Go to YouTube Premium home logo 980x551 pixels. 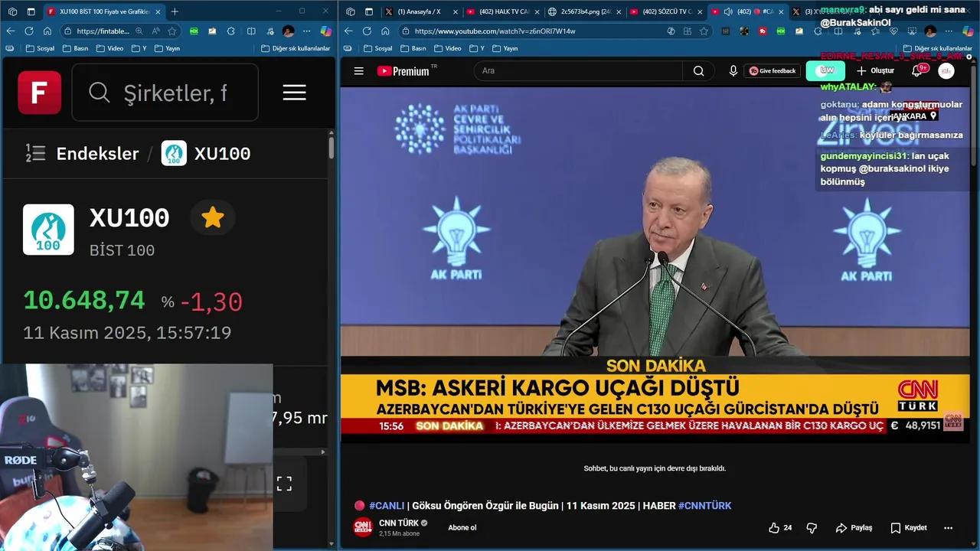coord(405,70)
